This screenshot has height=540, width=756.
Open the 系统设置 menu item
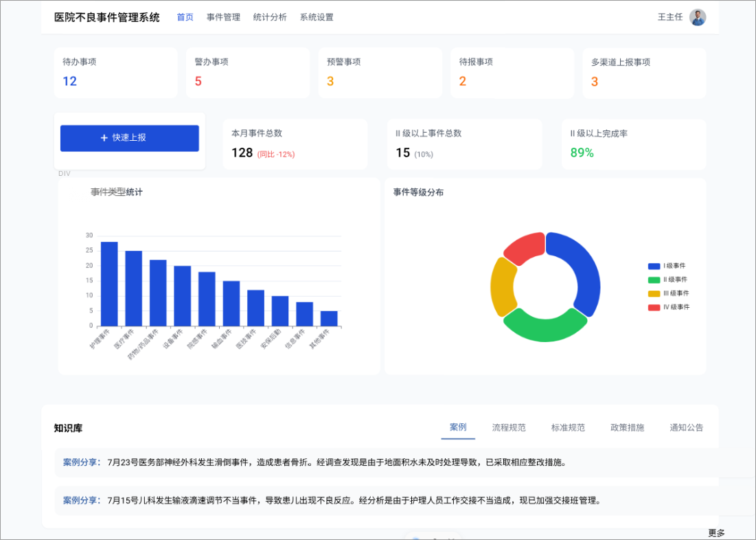click(x=316, y=17)
